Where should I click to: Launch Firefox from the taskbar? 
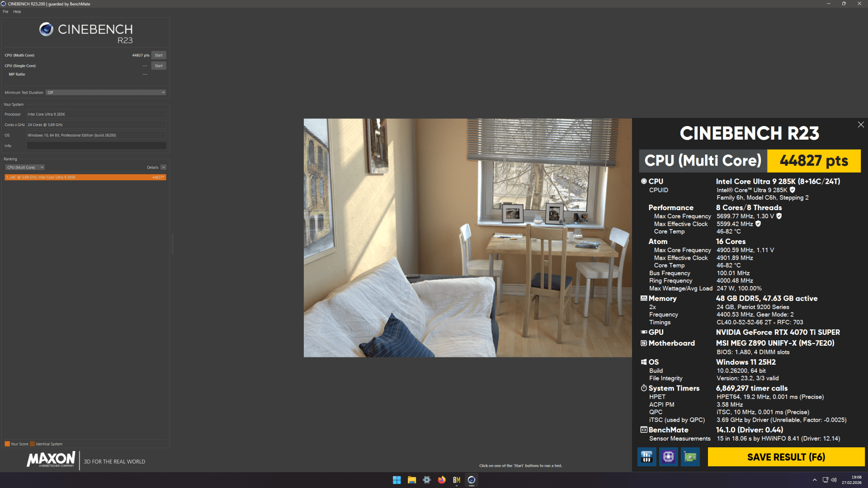[x=441, y=480]
